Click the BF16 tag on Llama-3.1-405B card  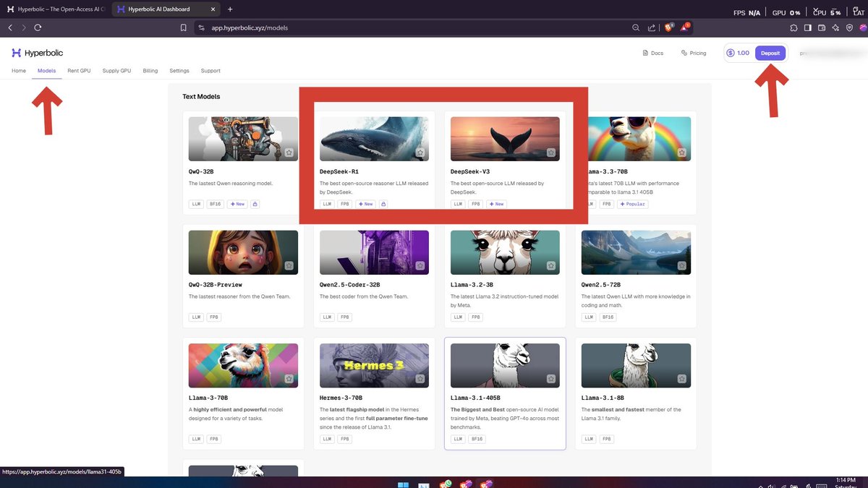[x=477, y=439]
